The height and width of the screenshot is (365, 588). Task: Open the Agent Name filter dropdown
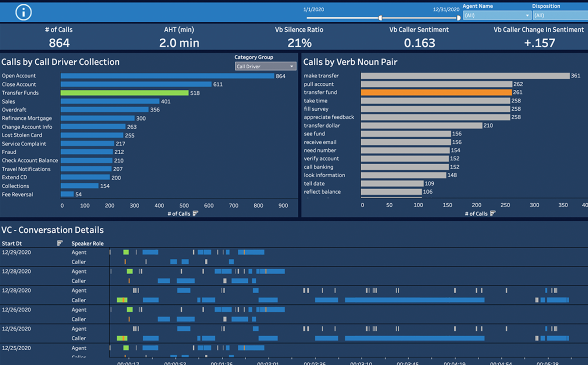click(497, 15)
